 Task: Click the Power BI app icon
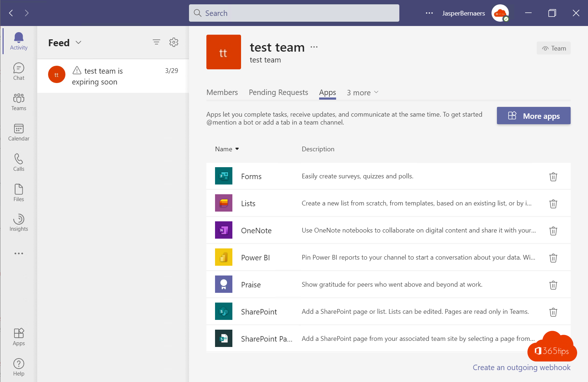[x=224, y=257]
